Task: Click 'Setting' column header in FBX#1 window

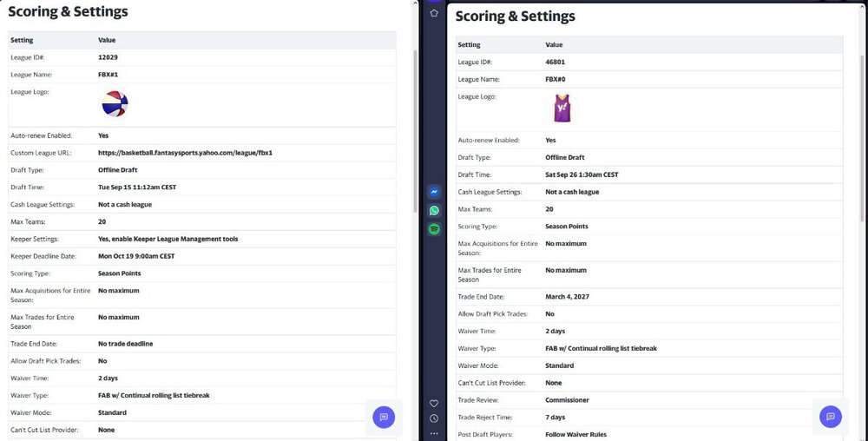Action: click(x=22, y=40)
